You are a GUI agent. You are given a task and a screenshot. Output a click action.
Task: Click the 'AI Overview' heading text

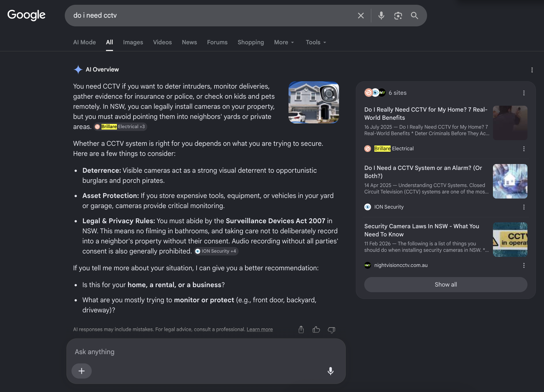pos(102,70)
